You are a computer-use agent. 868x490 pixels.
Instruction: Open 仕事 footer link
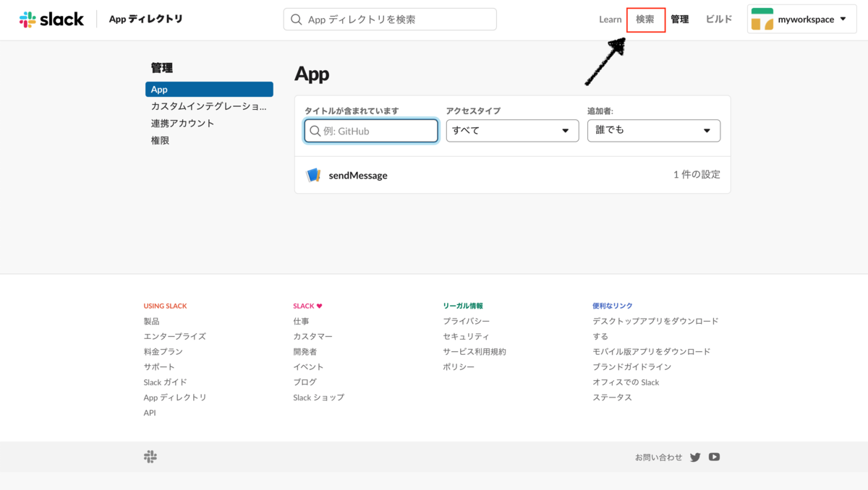(x=301, y=321)
